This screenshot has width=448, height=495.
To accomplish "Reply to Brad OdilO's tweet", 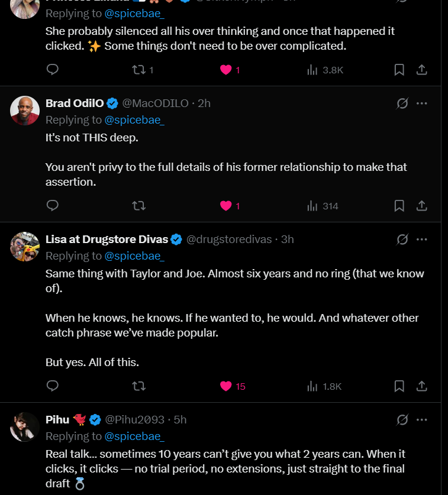I will [52, 206].
